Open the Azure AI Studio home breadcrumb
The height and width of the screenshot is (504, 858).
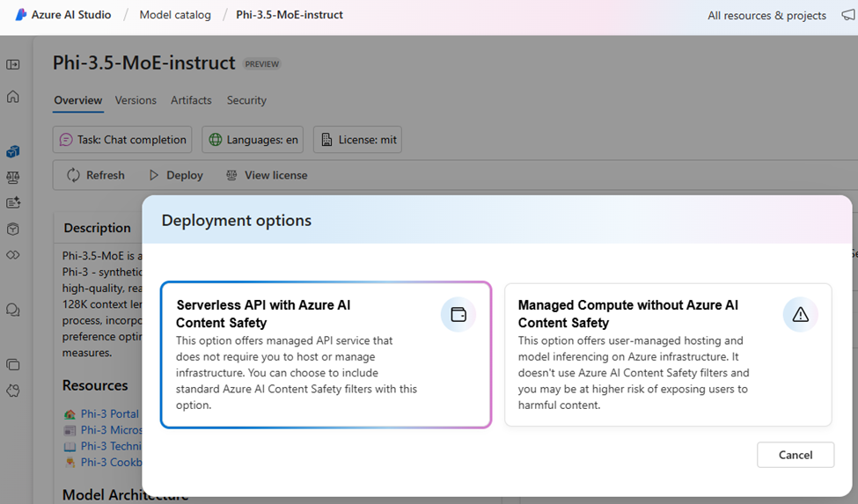click(71, 15)
